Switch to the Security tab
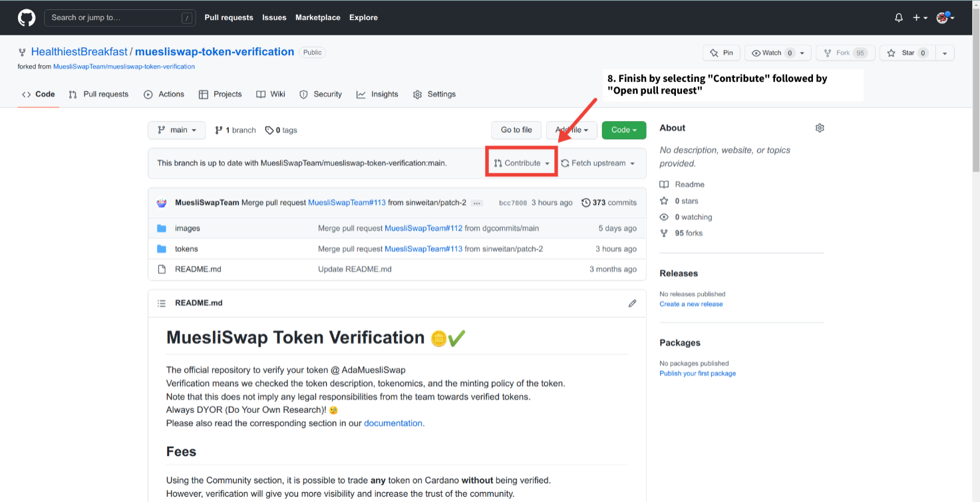 coord(321,94)
